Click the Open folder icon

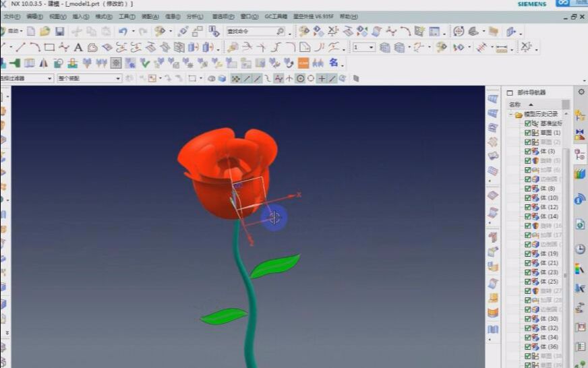[45, 32]
